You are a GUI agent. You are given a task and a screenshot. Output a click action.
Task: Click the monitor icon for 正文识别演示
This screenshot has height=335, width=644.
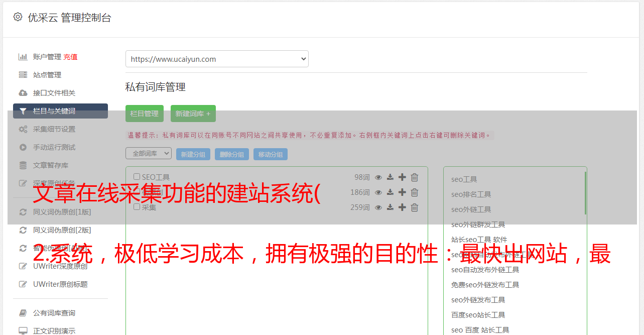23,331
